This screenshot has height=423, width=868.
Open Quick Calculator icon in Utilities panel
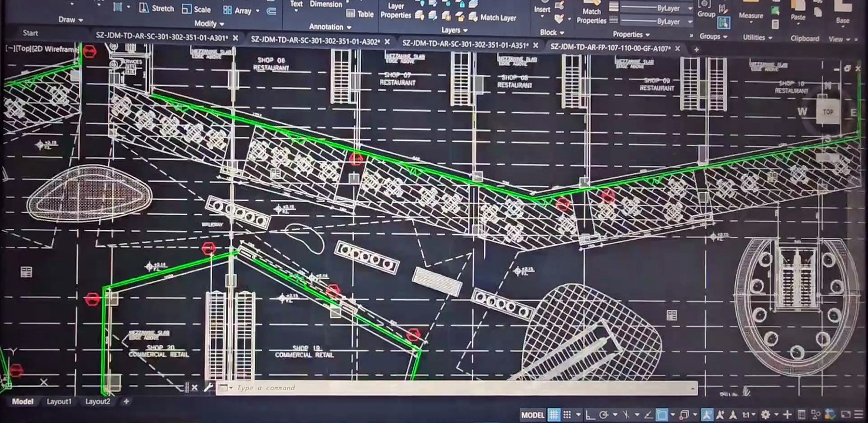774,23
